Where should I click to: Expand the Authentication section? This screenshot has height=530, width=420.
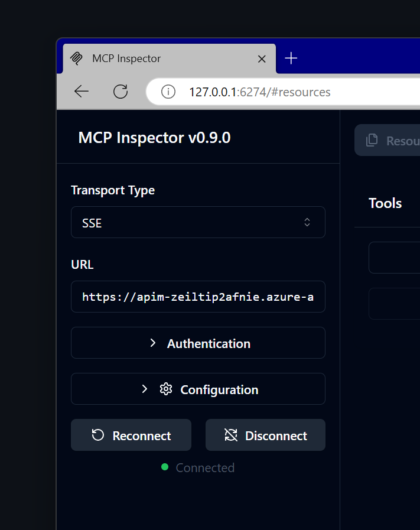coord(198,343)
